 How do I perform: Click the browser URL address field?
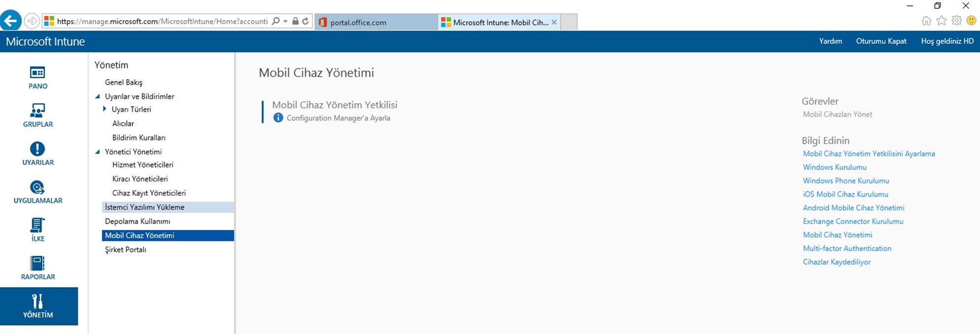162,21
